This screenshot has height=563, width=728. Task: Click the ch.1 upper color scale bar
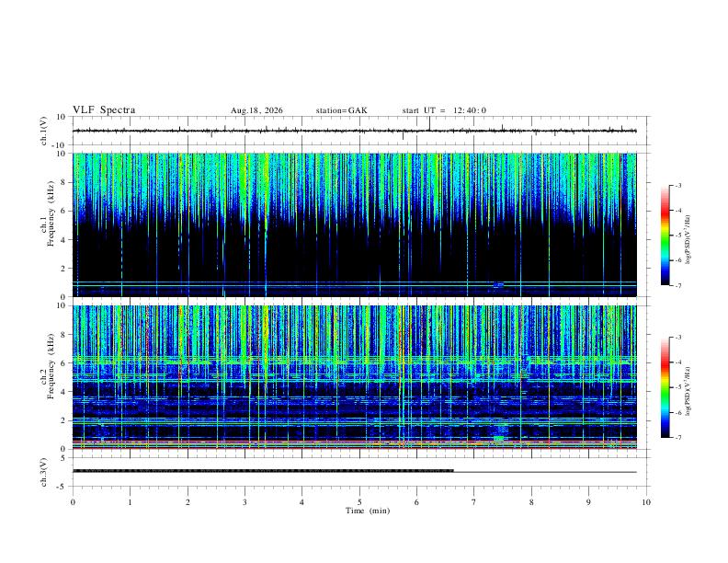[665, 236]
